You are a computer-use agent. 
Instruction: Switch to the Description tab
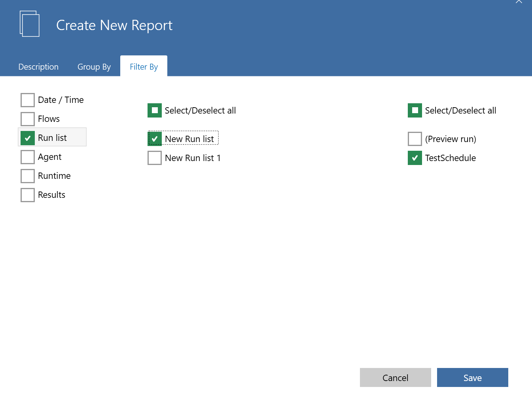38,66
